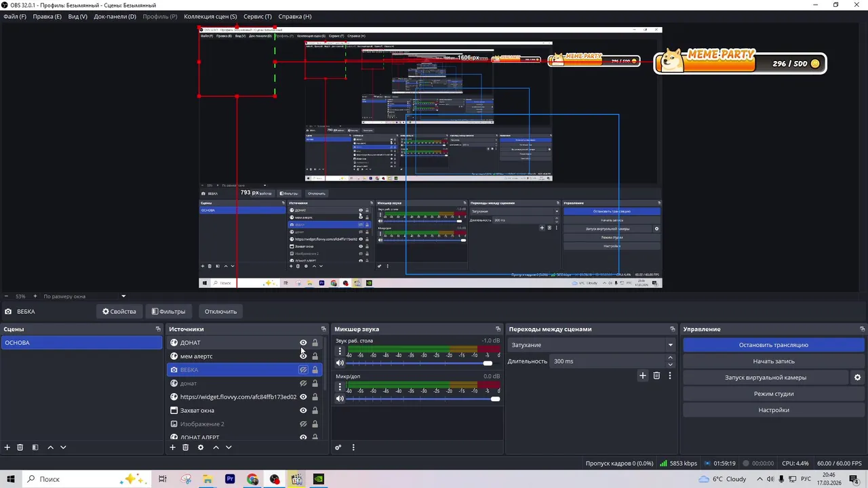Open Фильтры for ВЕБКА source
This screenshot has height=488, width=868.
tap(168, 312)
